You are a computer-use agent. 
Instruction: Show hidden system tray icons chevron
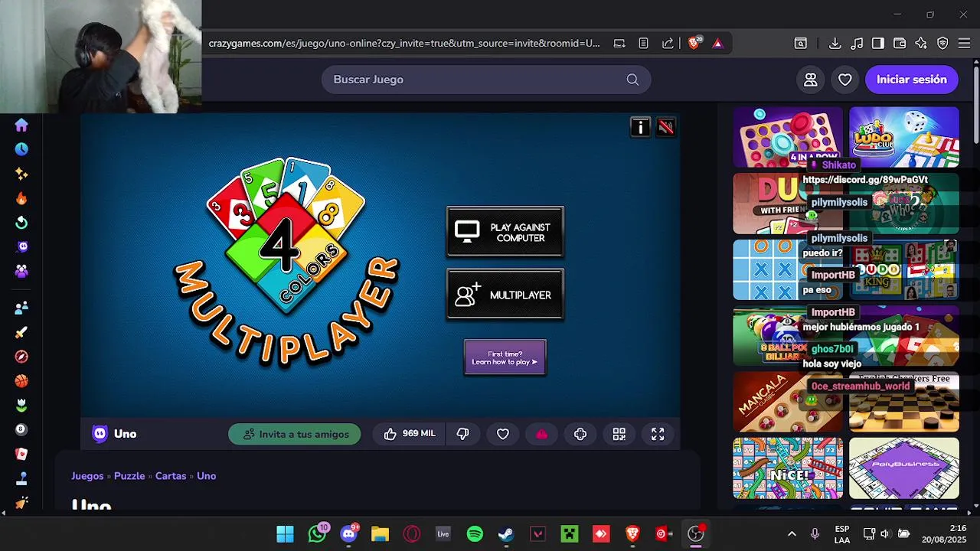pyautogui.click(x=792, y=534)
